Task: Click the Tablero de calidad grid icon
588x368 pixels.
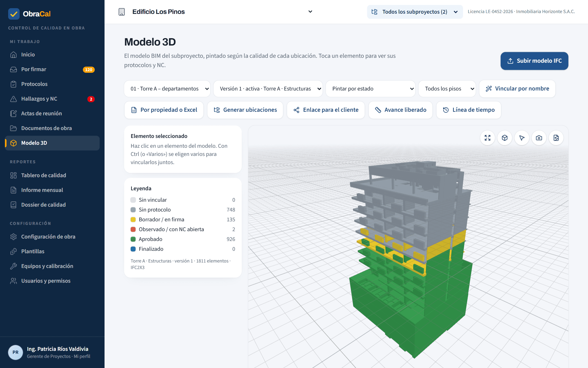Action: (x=13, y=175)
